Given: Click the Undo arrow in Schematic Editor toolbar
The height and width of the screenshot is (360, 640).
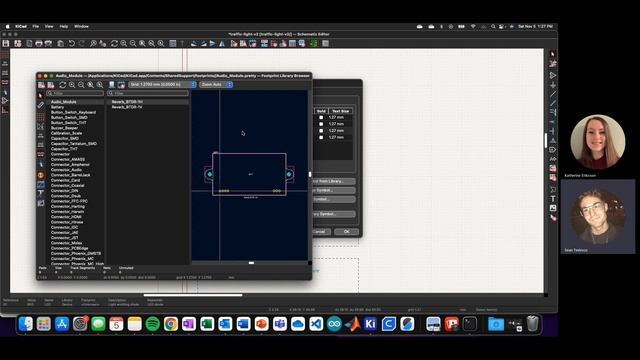Looking at the screenshot, I should click(x=71, y=43).
